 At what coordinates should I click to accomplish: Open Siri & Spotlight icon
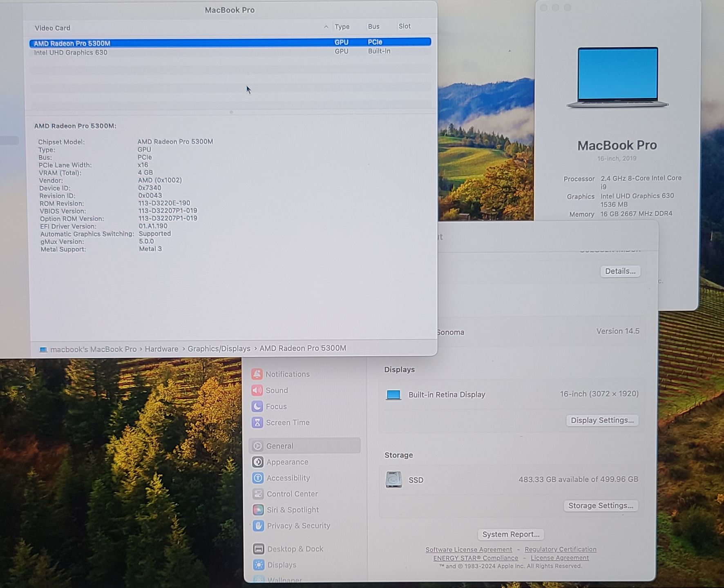tap(258, 510)
